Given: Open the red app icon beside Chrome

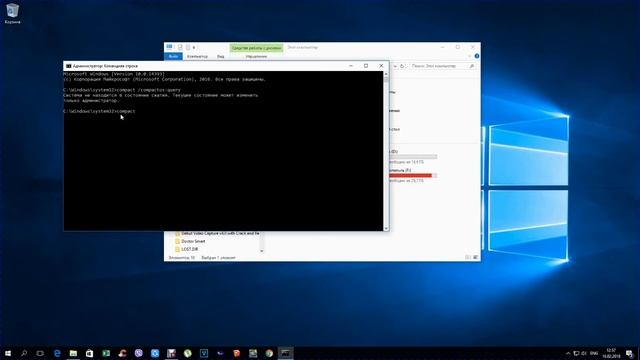Looking at the screenshot, I should (237, 353).
